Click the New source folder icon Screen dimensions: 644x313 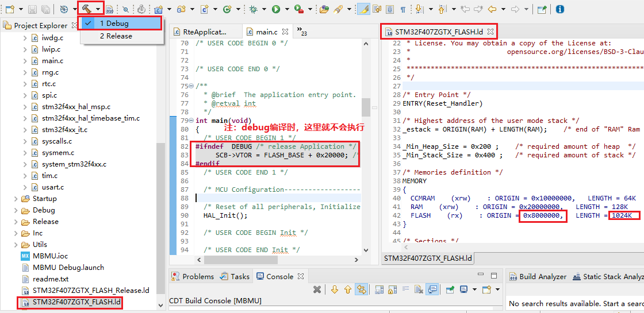[181, 9]
